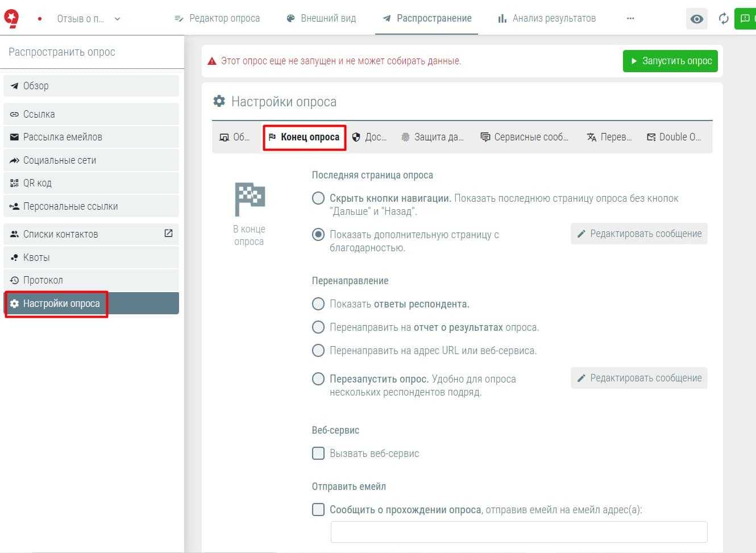This screenshot has height=553, width=756.
Task: Click the notification email address input field
Action: [518, 532]
